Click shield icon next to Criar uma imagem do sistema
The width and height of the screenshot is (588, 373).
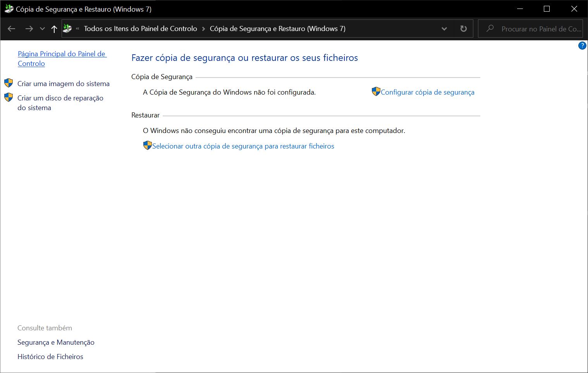pos(9,83)
